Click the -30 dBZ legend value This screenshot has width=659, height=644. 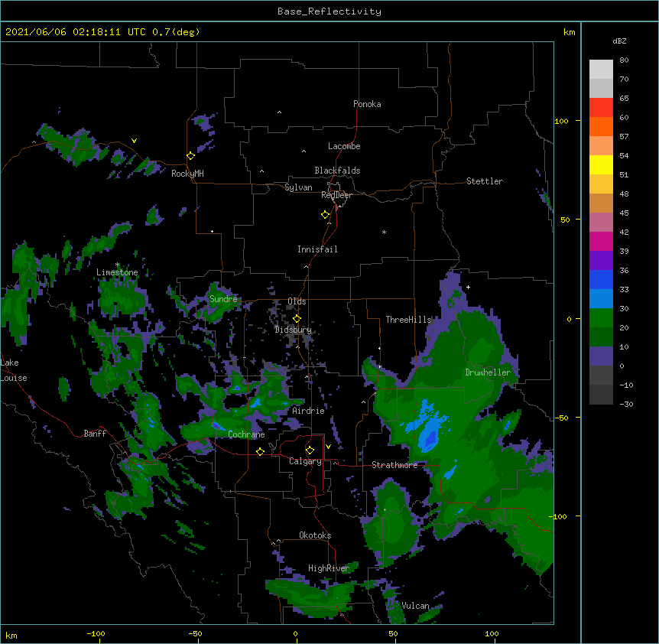(x=626, y=404)
